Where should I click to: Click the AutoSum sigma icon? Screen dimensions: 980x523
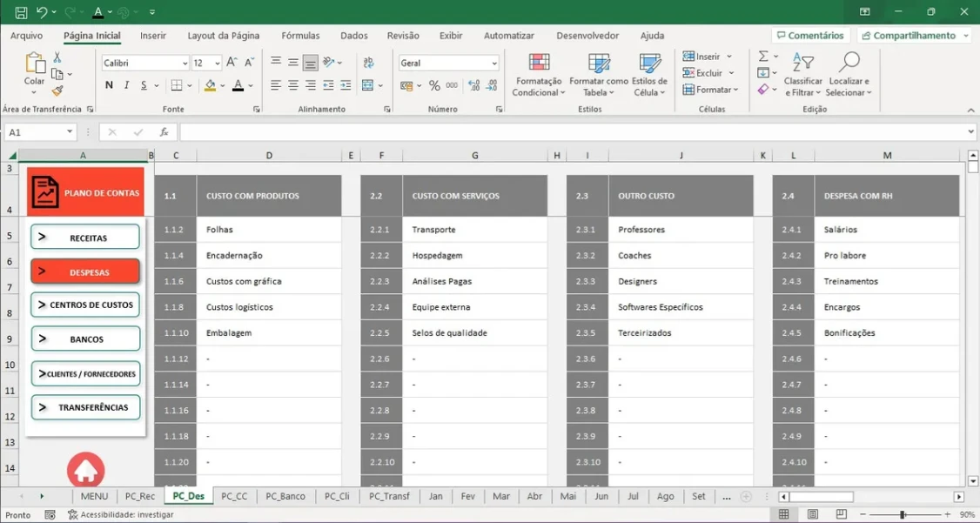763,57
